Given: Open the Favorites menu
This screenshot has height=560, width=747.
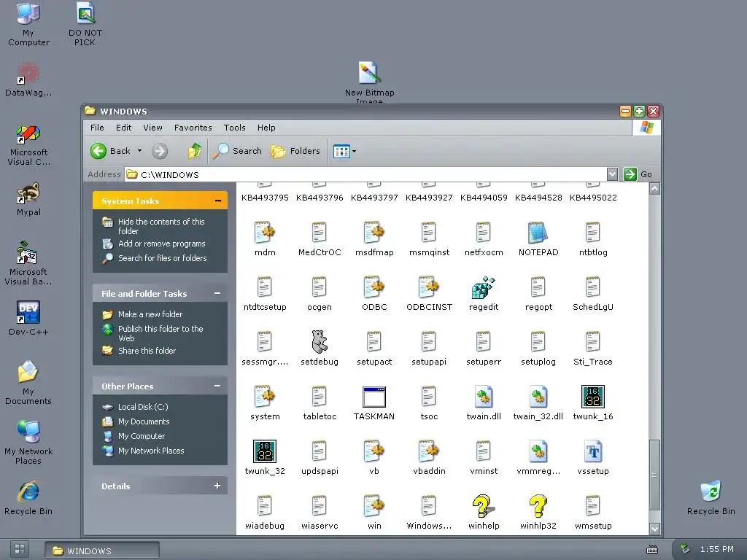Looking at the screenshot, I should (193, 128).
